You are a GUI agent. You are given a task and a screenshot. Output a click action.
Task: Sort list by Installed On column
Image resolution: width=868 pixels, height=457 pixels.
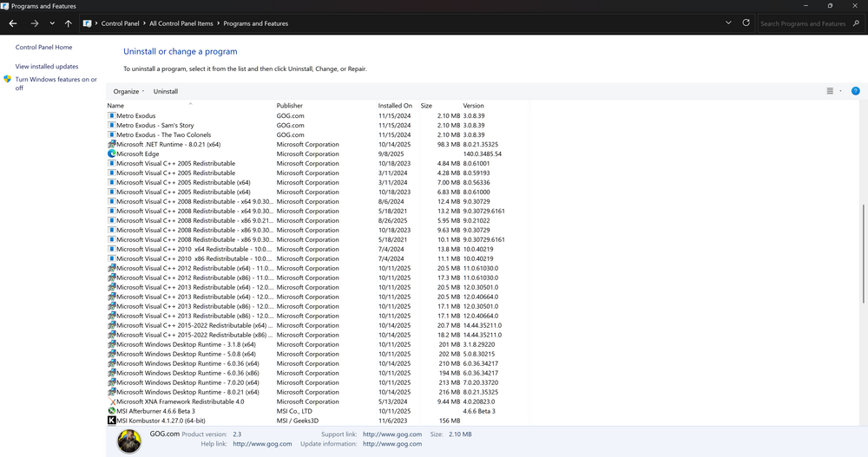[395, 106]
